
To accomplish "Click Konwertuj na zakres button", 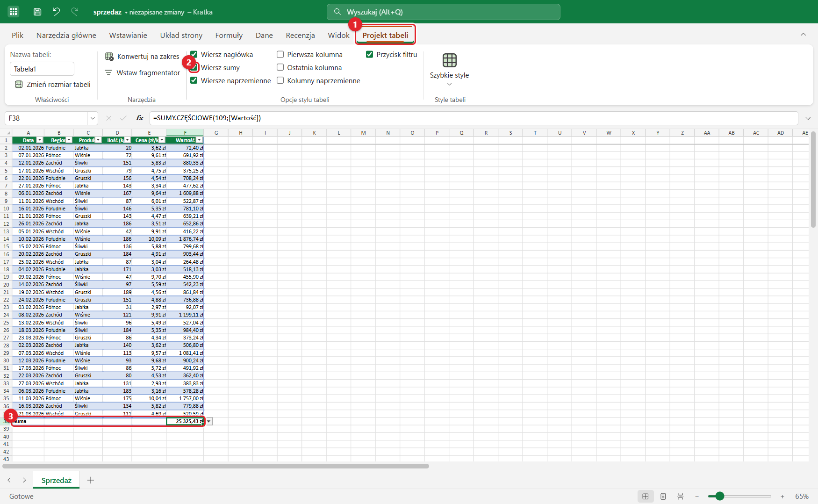I will [x=142, y=56].
